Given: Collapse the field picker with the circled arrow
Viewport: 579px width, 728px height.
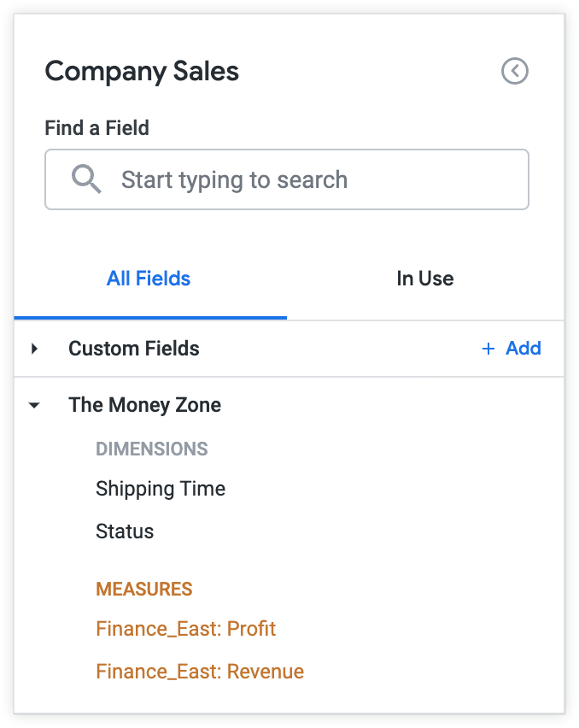Looking at the screenshot, I should click(515, 71).
